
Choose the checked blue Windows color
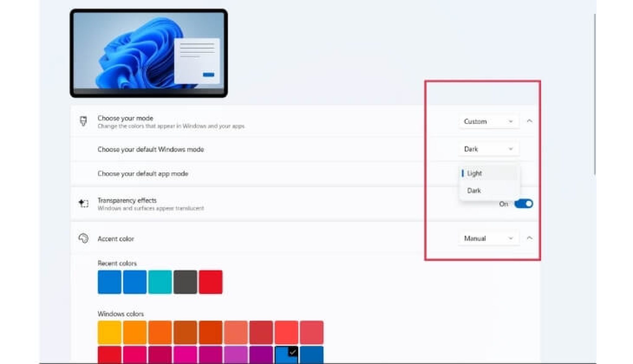286,355
